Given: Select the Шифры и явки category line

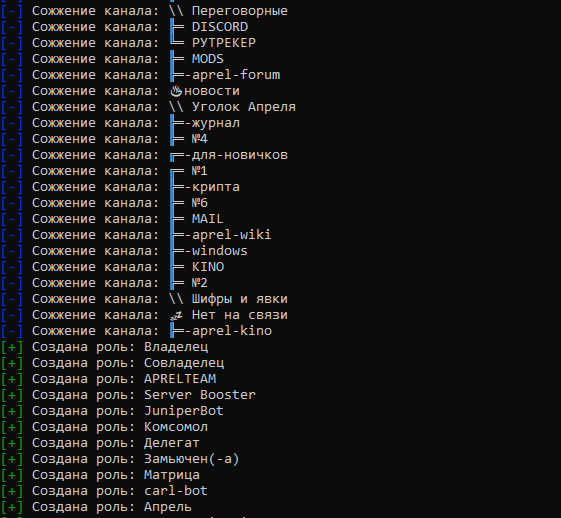Looking at the screenshot, I should coord(144,299).
